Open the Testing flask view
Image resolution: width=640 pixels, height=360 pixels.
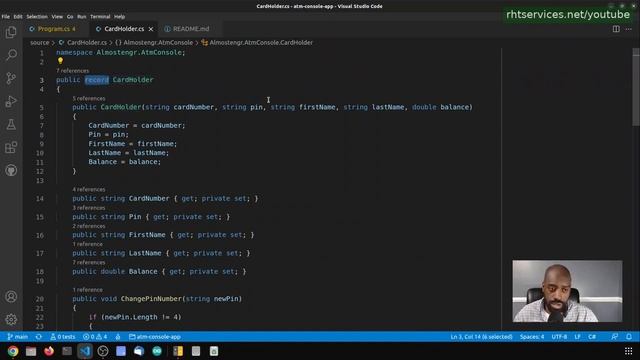point(11,124)
